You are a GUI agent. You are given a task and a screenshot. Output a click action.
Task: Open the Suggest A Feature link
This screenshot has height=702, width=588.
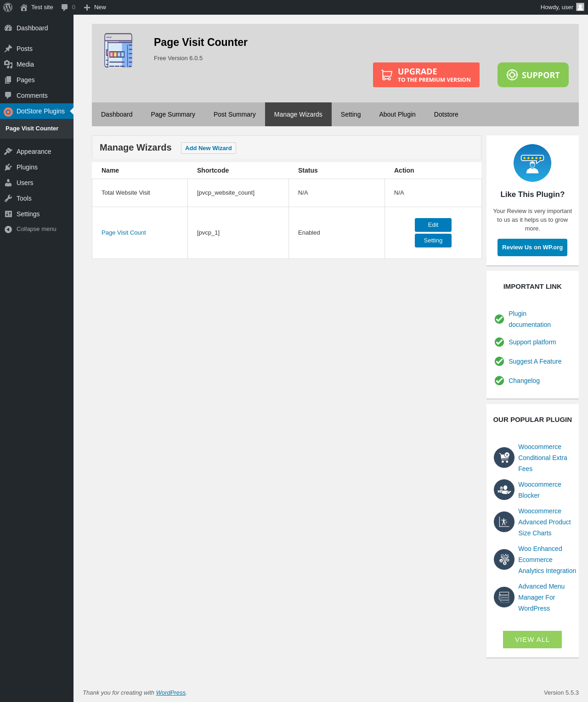[x=535, y=361]
